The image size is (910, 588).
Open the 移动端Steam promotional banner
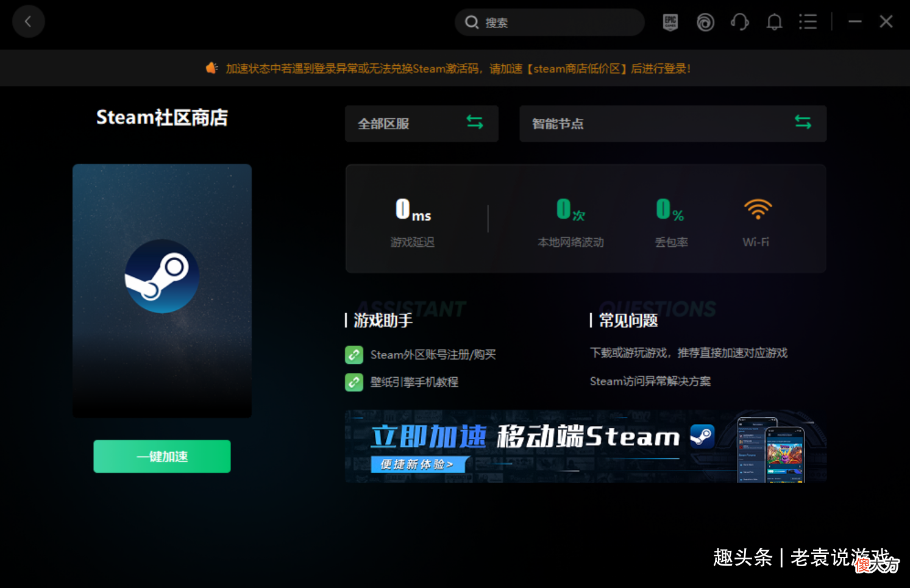[x=586, y=447]
